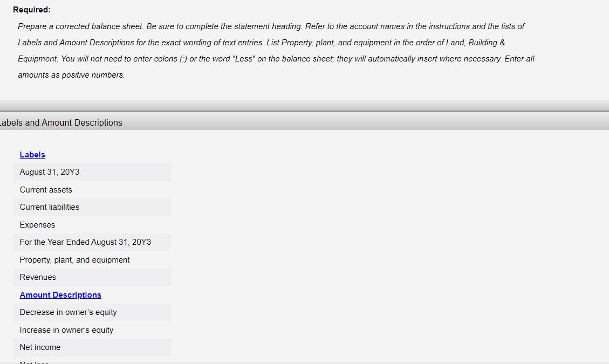This screenshot has height=364, width=609.
Task: Select "Current liabilities" from the labels list
Action: (50, 207)
